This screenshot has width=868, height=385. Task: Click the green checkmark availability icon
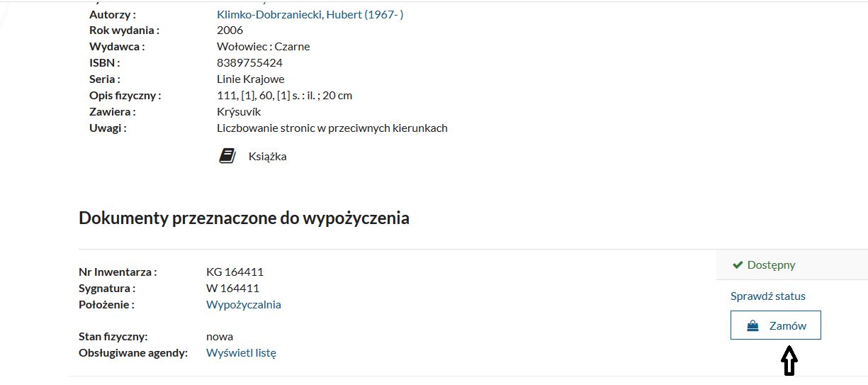click(738, 265)
